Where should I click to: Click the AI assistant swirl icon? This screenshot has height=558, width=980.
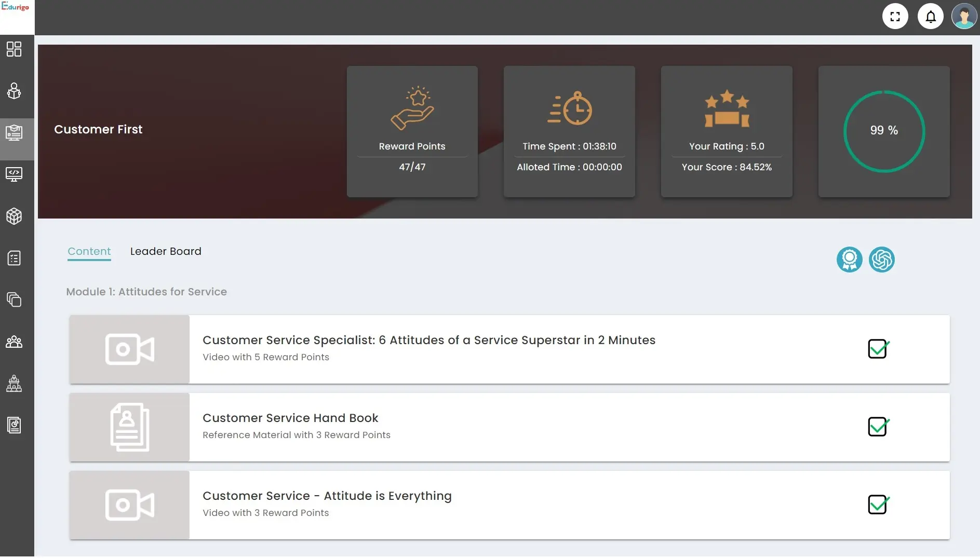coord(882,260)
